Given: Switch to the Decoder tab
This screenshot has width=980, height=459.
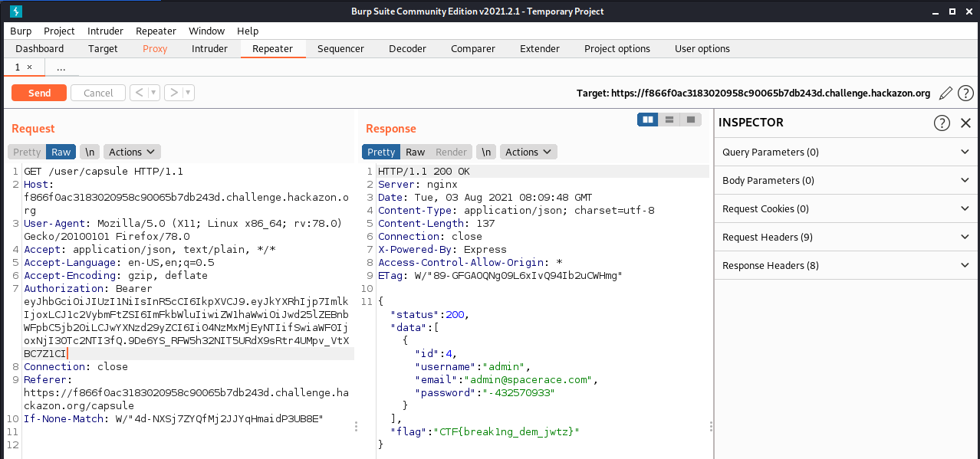Looking at the screenshot, I should (x=407, y=48).
